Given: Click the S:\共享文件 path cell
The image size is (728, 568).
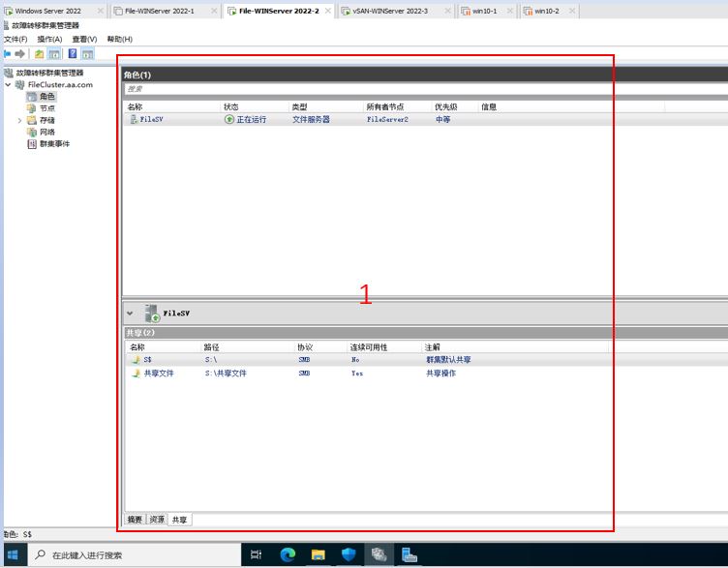Looking at the screenshot, I should pos(226,374).
